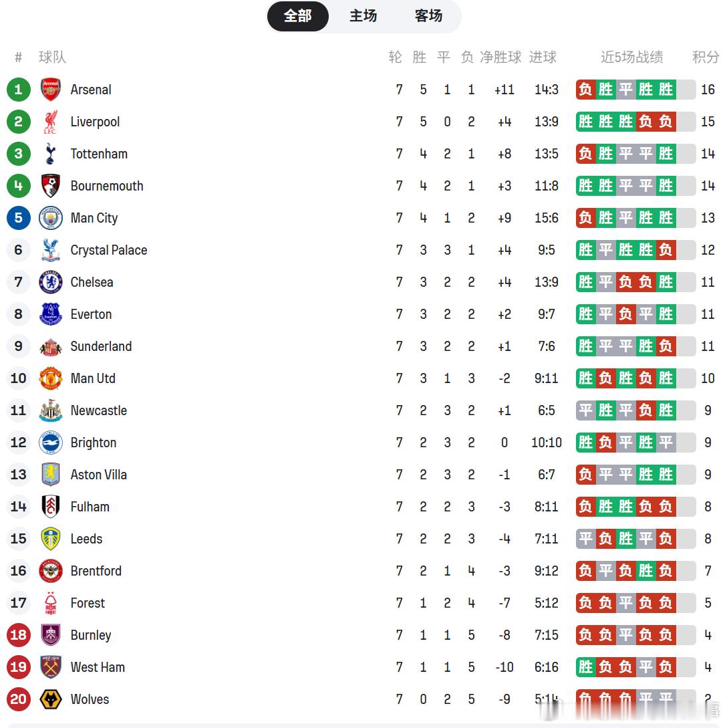
Task: Click the Tottenham cockerel crest icon
Action: coord(51,154)
